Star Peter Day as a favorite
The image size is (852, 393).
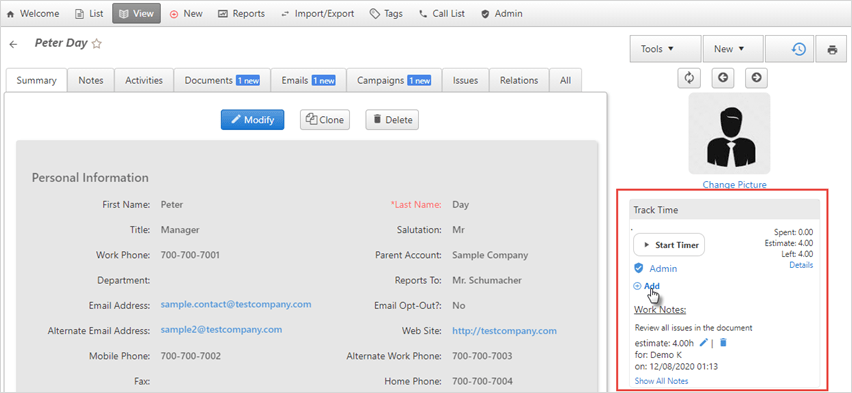pyautogui.click(x=97, y=44)
